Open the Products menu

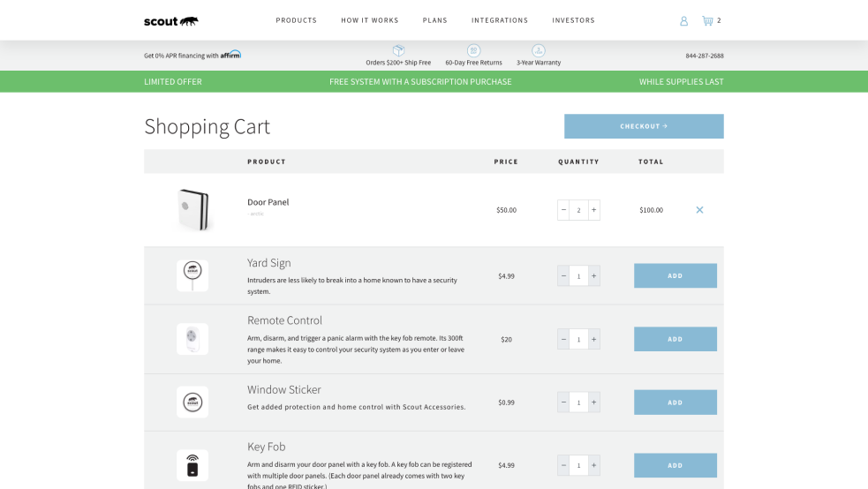pos(296,20)
